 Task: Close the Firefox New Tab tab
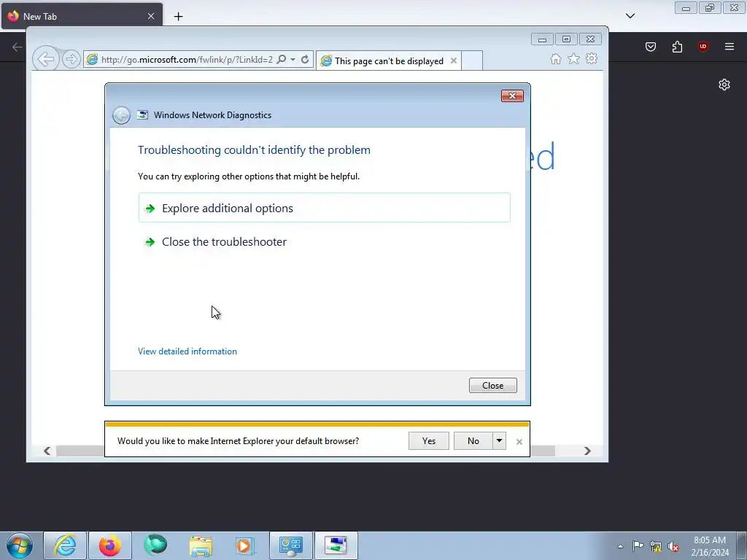150,16
